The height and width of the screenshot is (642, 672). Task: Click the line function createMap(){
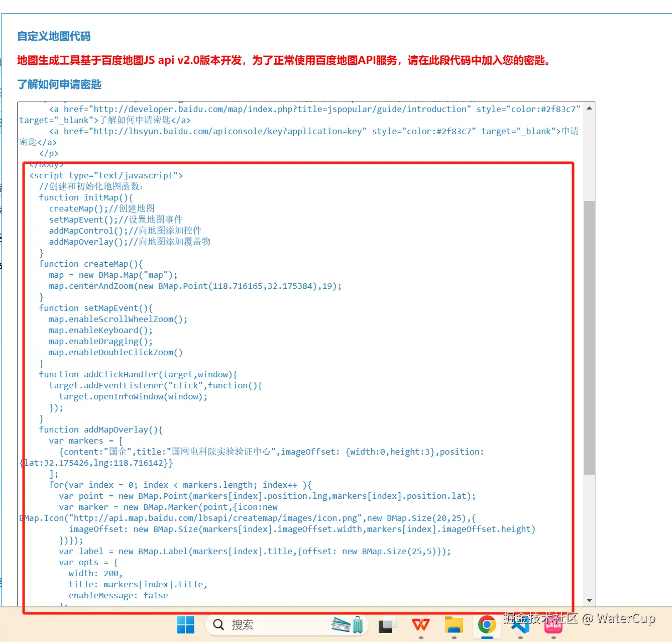pos(91,264)
